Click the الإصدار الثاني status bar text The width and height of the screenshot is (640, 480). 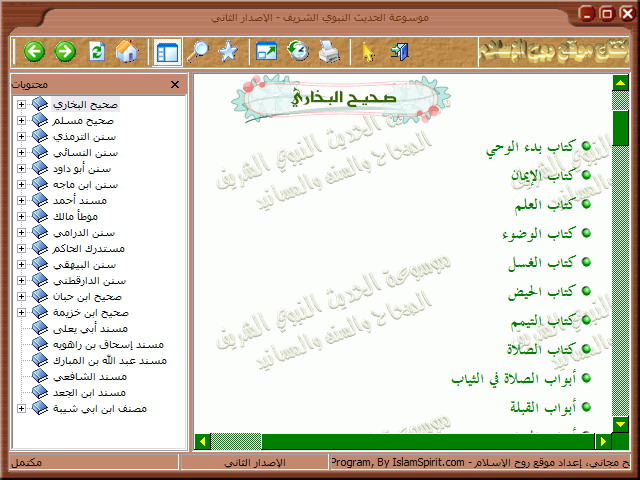tap(255, 462)
